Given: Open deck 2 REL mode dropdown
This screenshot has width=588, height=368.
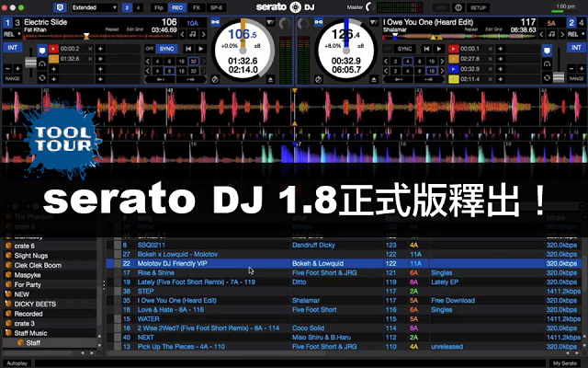Looking at the screenshot, I should pyautogui.click(x=576, y=35).
